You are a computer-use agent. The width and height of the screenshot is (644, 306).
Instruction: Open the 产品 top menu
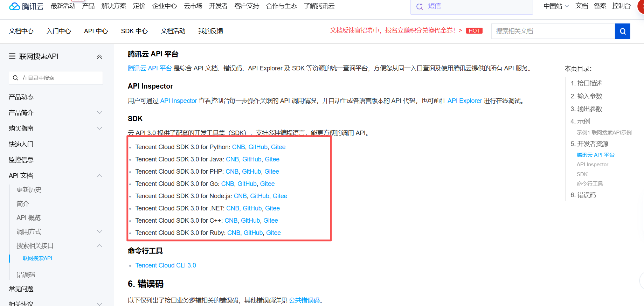pos(88,6)
